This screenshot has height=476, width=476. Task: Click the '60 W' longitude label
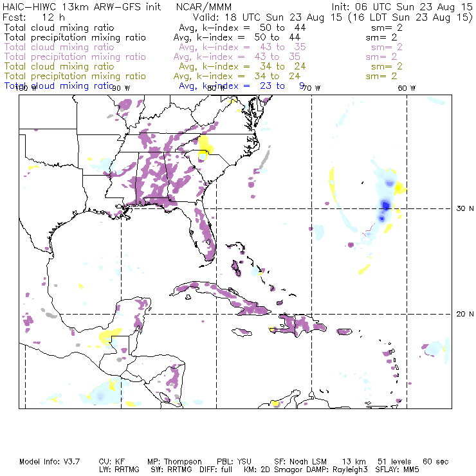[x=407, y=88]
